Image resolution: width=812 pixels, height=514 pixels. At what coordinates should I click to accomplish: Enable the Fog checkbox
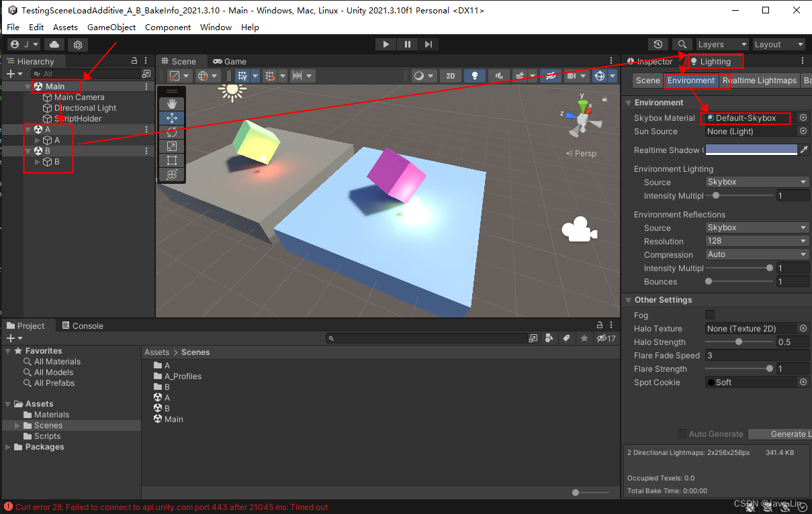(x=709, y=315)
